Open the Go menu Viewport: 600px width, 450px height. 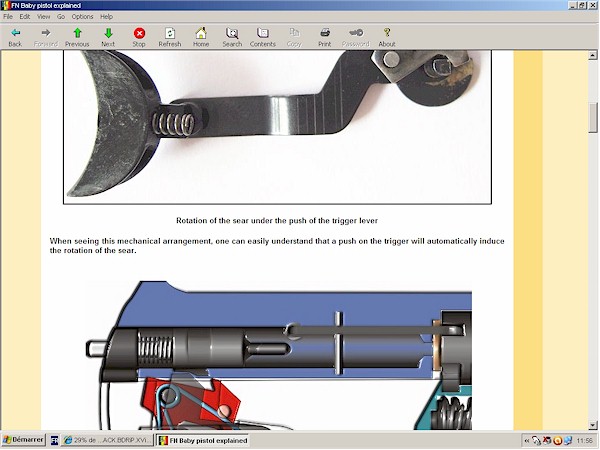click(x=61, y=16)
